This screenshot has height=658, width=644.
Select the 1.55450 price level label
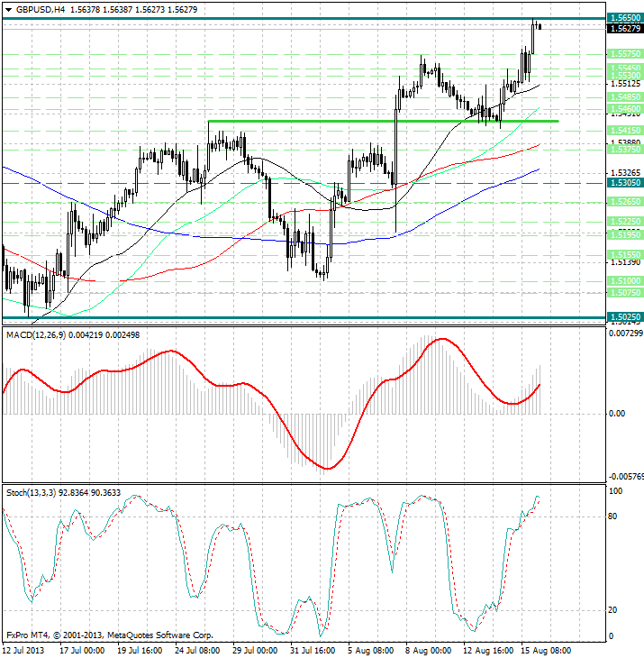click(x=624, y=68)
